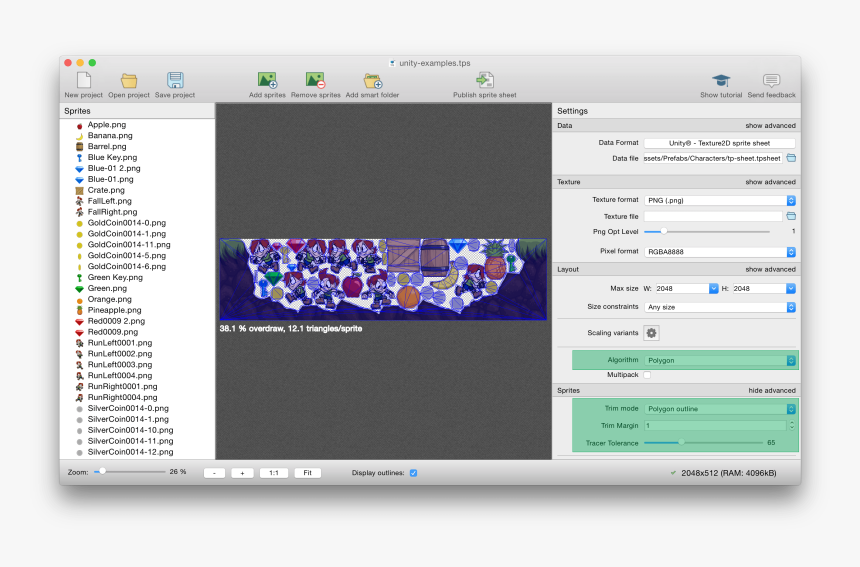860x567 pixels.
Task: Select the Banana.png sprite
Action: coord(110,135)
